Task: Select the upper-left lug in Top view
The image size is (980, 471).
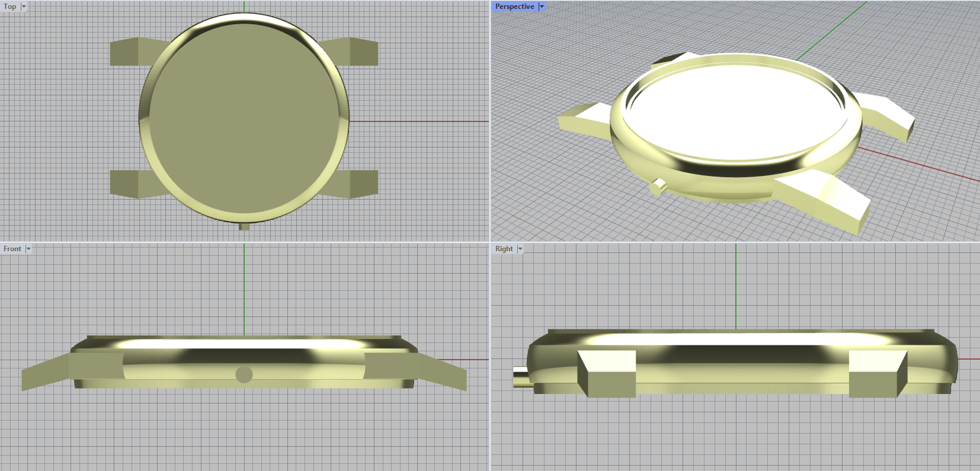Action: 127,52
